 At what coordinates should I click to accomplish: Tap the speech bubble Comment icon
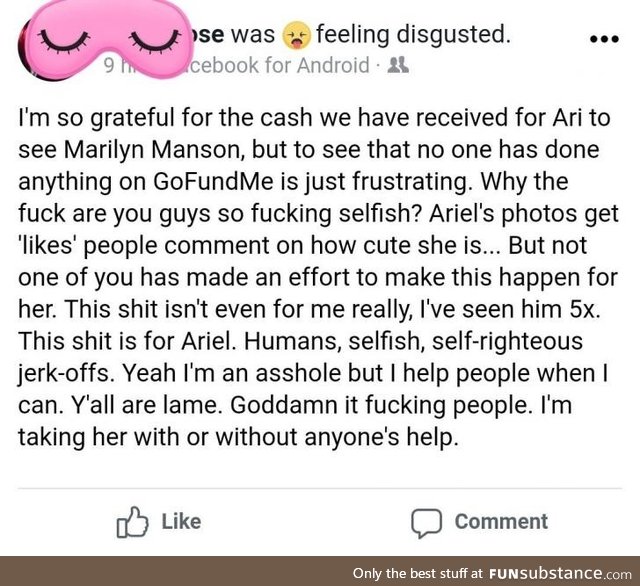tap(426, 523)
